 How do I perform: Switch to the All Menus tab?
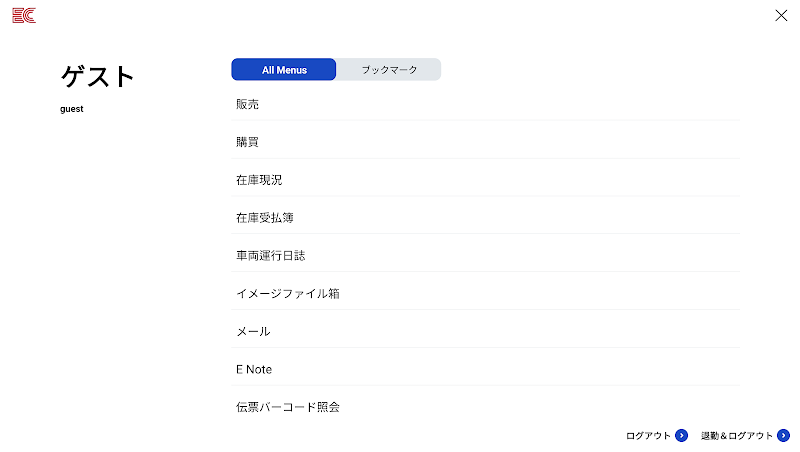(284, 70)
